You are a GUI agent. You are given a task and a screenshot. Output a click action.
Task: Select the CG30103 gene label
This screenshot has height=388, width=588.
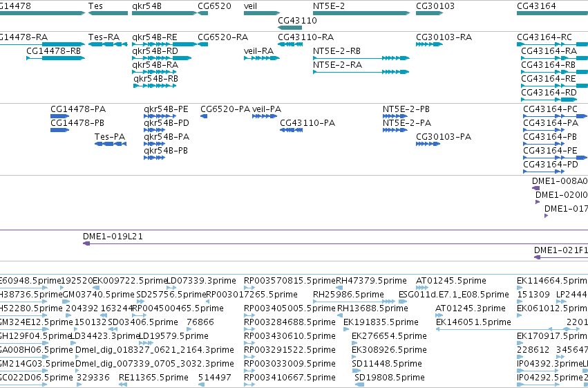click(435, 6)
